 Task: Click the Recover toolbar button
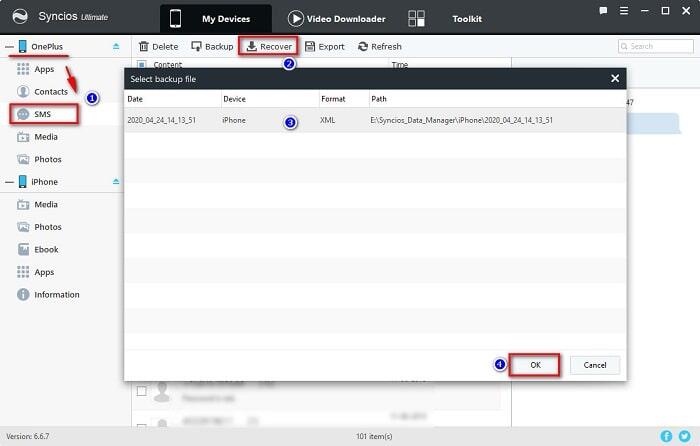269,46
